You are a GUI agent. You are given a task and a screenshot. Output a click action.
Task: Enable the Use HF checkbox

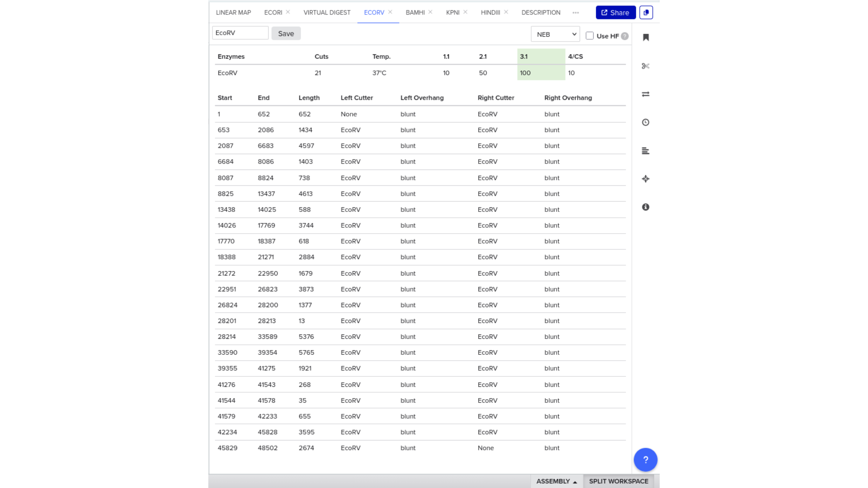(x=590, y=36)
